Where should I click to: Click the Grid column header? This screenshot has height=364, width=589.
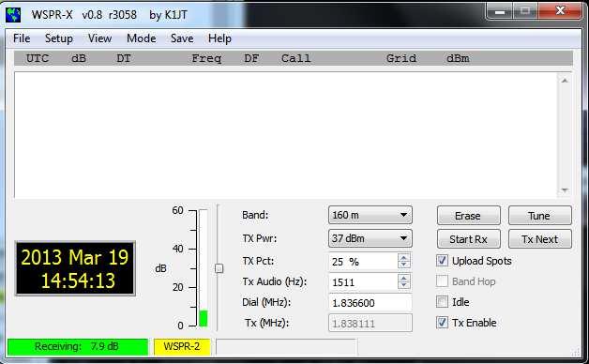tap(401, 58)
